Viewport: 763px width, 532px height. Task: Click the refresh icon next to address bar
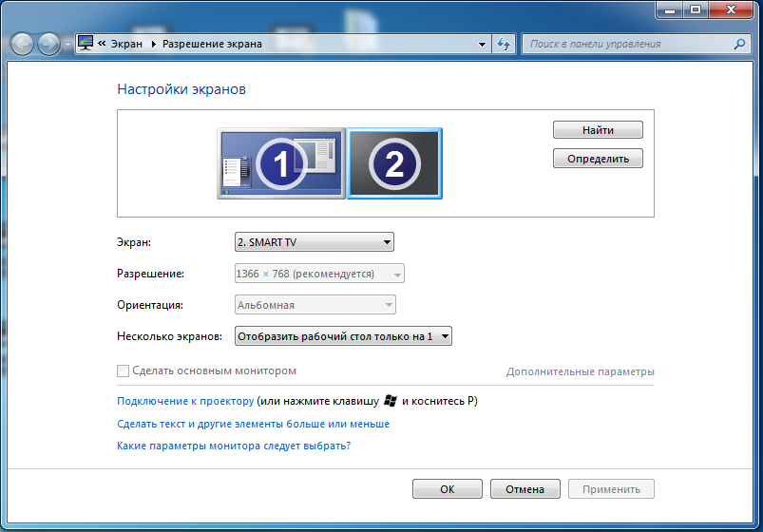(x=504, y=45)
